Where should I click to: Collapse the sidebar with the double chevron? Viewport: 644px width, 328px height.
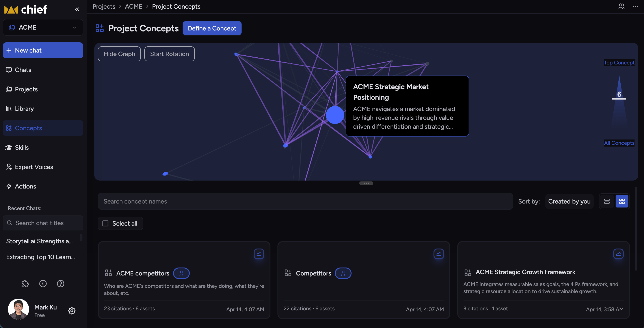coord(77,9)
